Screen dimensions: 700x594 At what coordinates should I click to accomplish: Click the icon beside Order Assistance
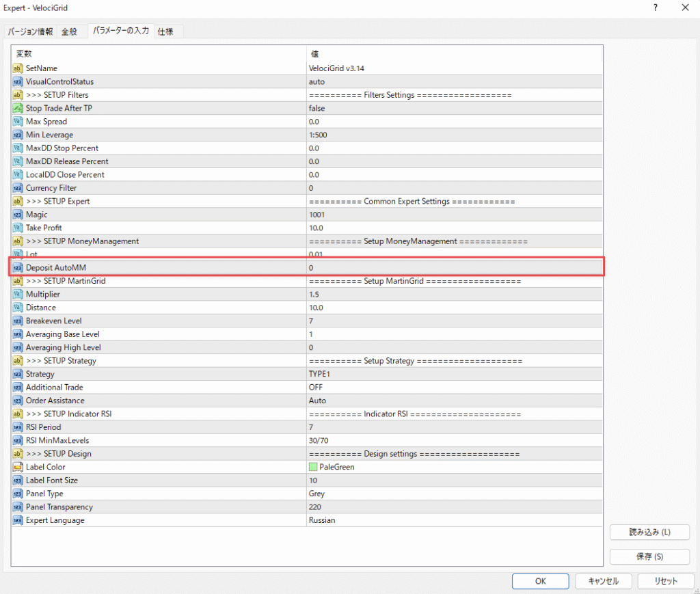[x=17, y=401]
